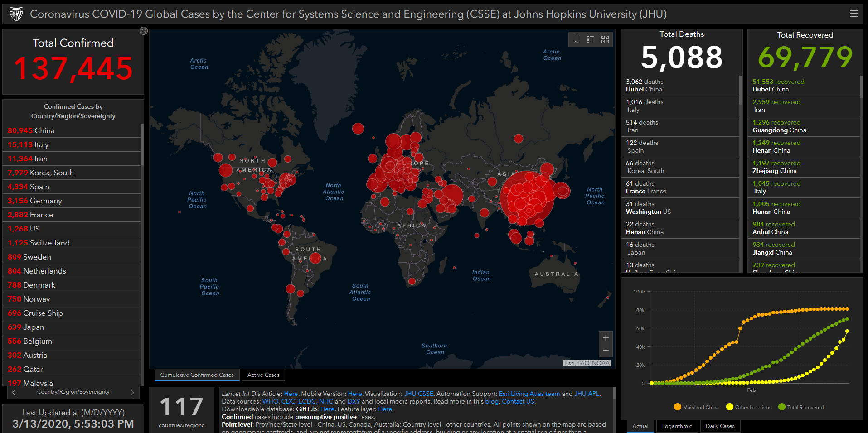Switch to the Active Cases tab

[263, 375]
